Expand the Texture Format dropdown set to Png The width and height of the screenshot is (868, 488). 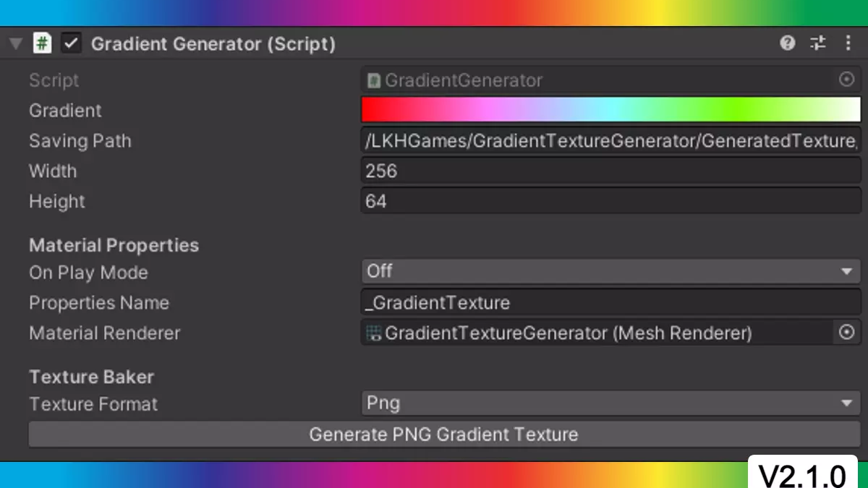coord(610,403)
